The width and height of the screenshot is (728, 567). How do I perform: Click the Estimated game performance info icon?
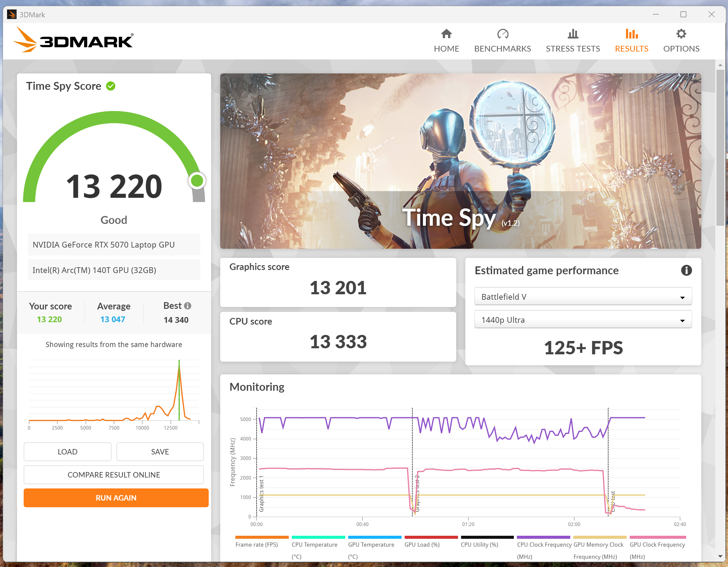[x=686, y=270]
